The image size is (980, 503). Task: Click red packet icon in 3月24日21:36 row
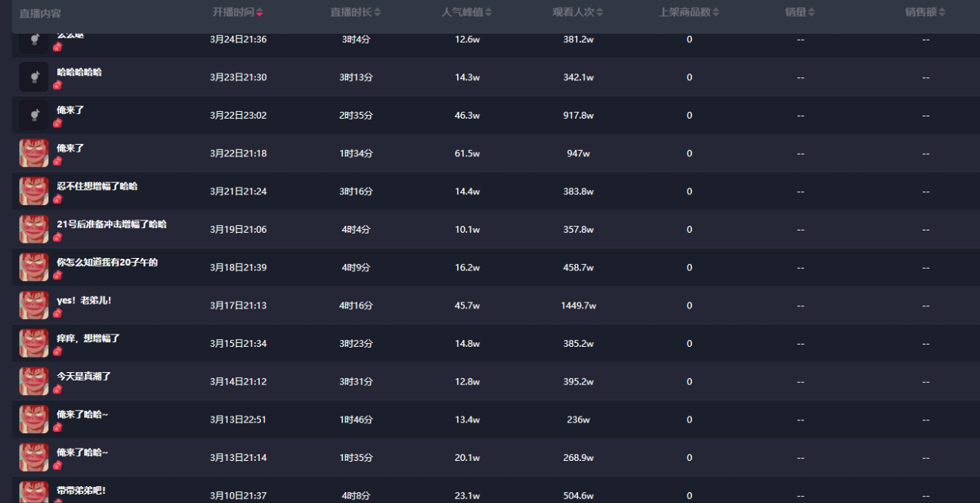coord(57,47)
